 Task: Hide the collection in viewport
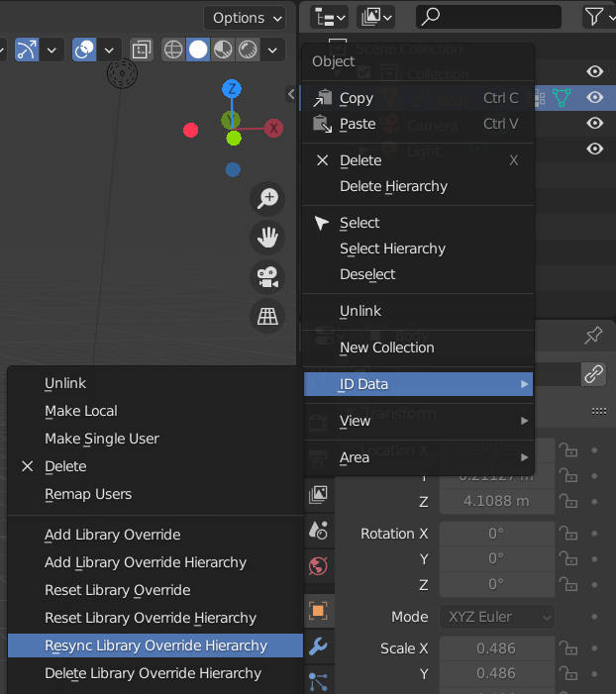pos(595,71)
